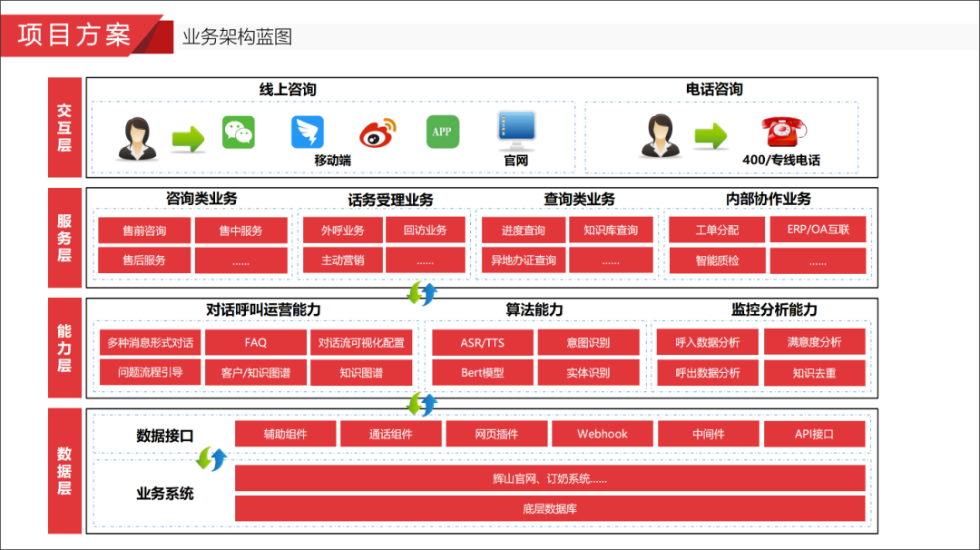The height and width of the screenshot is (550, 980).
Task: Select the 售后服务 box
Action: pyautogui.click(x=144, y=260)
